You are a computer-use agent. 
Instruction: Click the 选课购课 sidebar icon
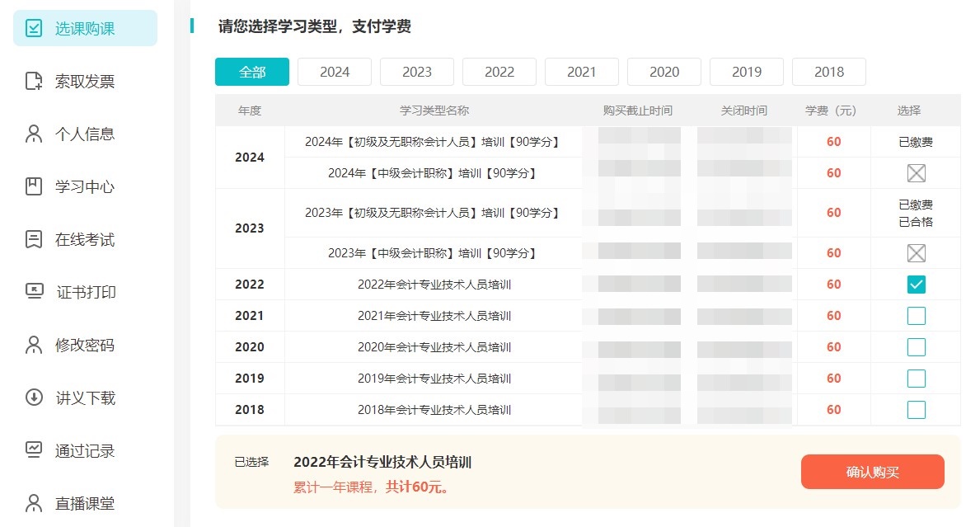pyautogui.click(x=34, y=29)
